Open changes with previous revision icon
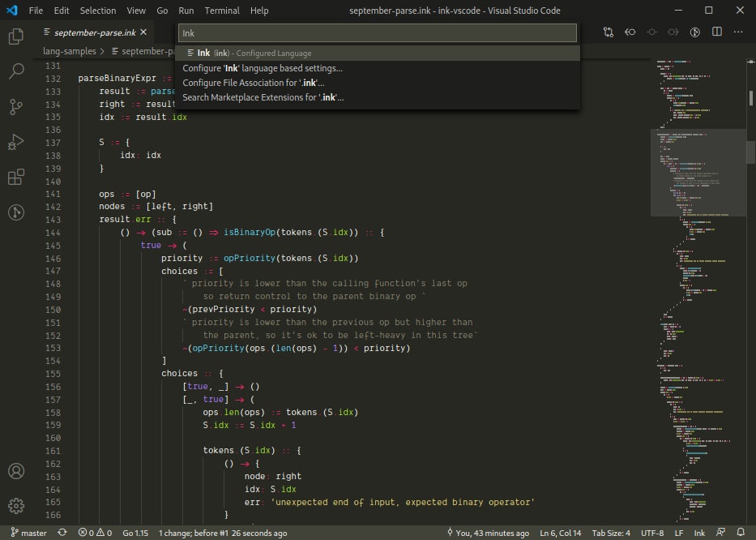Viewport: 756px width, 540px height. (630, 32)
